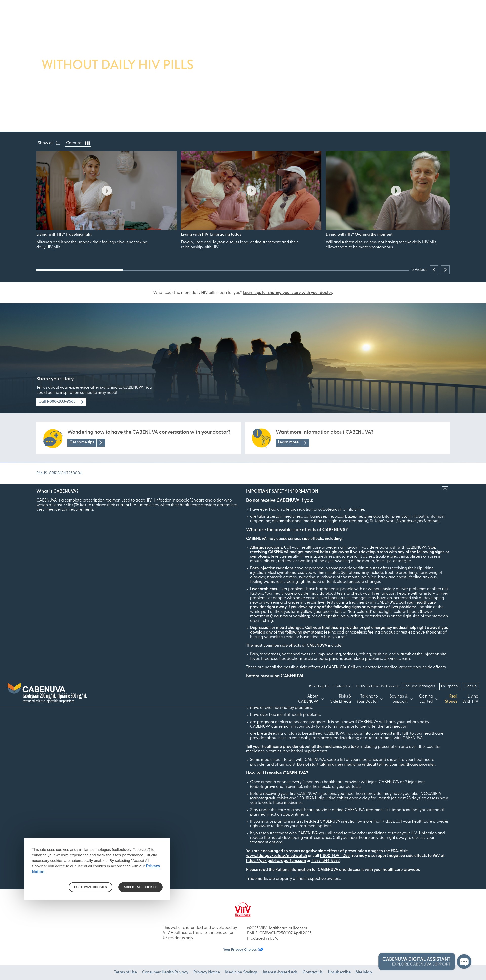Click the For Case Managers button

[419, 686]
